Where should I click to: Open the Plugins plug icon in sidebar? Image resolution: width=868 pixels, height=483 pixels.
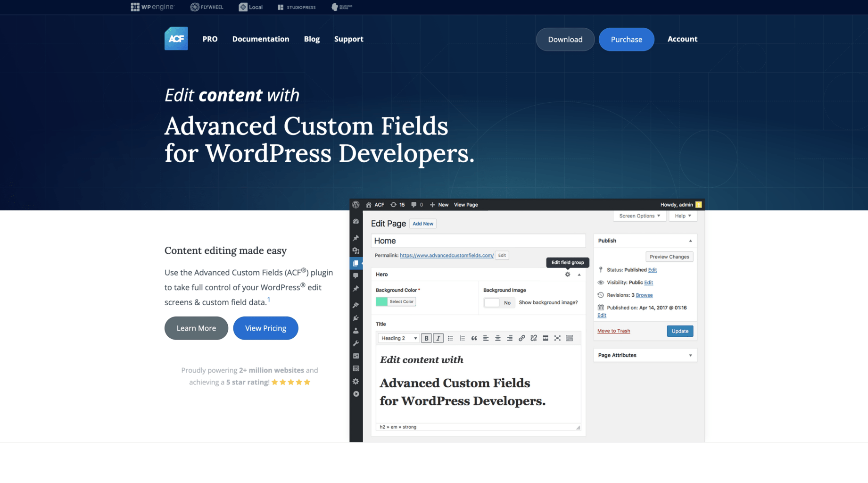click(x=356, y=318)
